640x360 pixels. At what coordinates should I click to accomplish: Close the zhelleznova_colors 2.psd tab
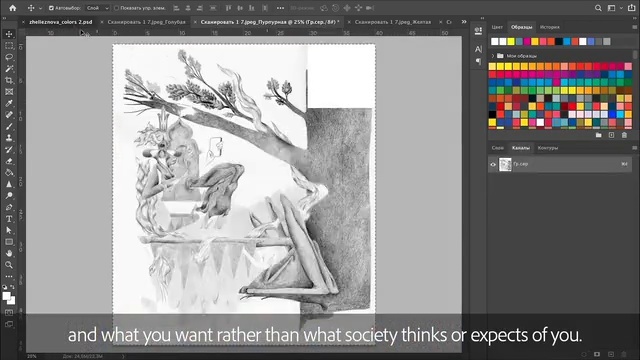click(x=23, y=22)
